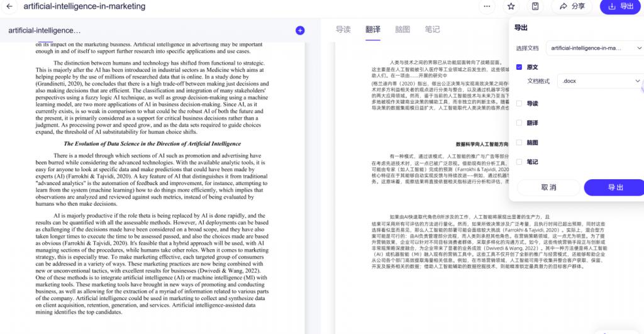Click the 取消 cancel button
This screenshot has height=334, width=644.
(x=548, y=187)
